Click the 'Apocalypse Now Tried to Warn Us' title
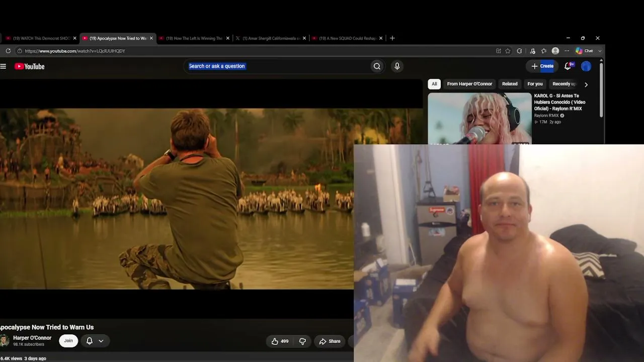Viewport: 644px width, 362px height. (x=47, y=327)
